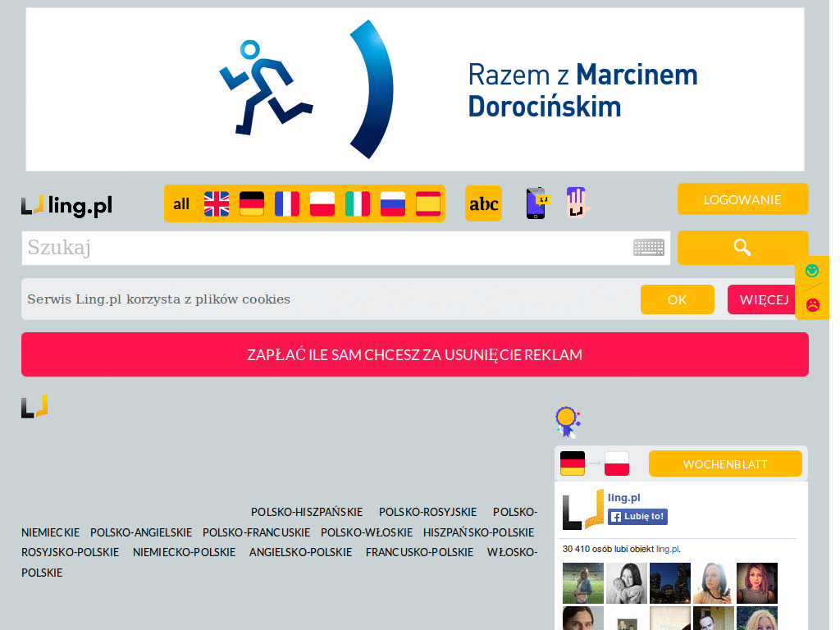
Task: Open the WOCHENBLATT button
Action: [x=725, y=464]
